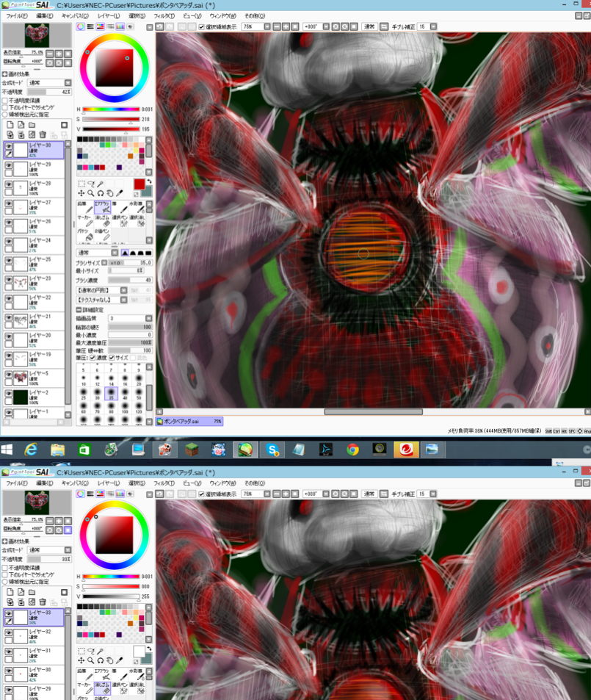
Task: Adjust 不透明度 42% slider in upper window
Action: (49, 92)
